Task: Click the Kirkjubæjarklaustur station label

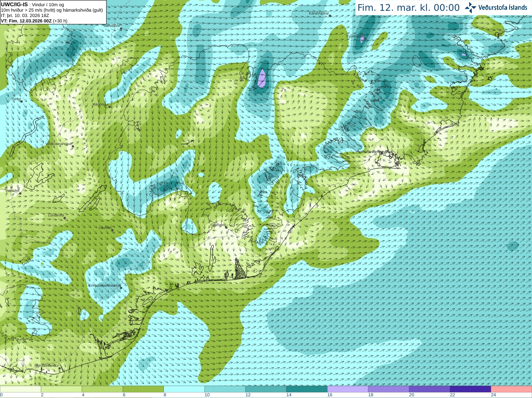Action: pyautogui.click(x=104, y=285)
